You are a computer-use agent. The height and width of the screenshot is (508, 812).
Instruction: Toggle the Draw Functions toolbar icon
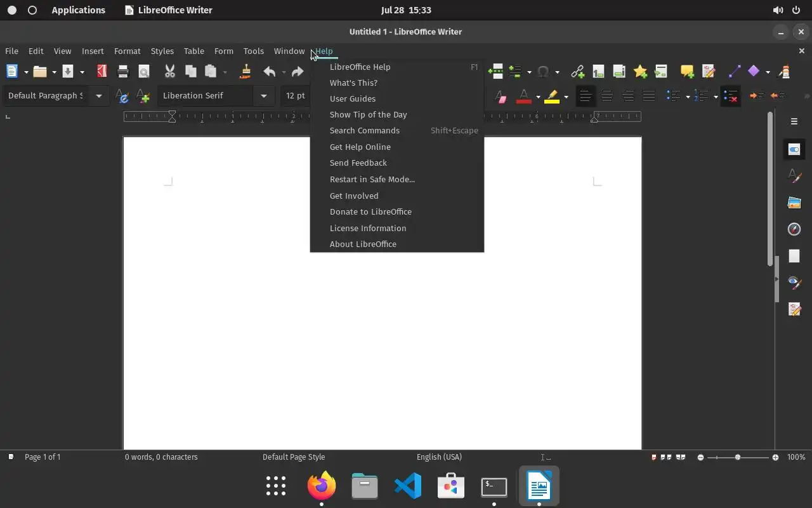(785, 72)
